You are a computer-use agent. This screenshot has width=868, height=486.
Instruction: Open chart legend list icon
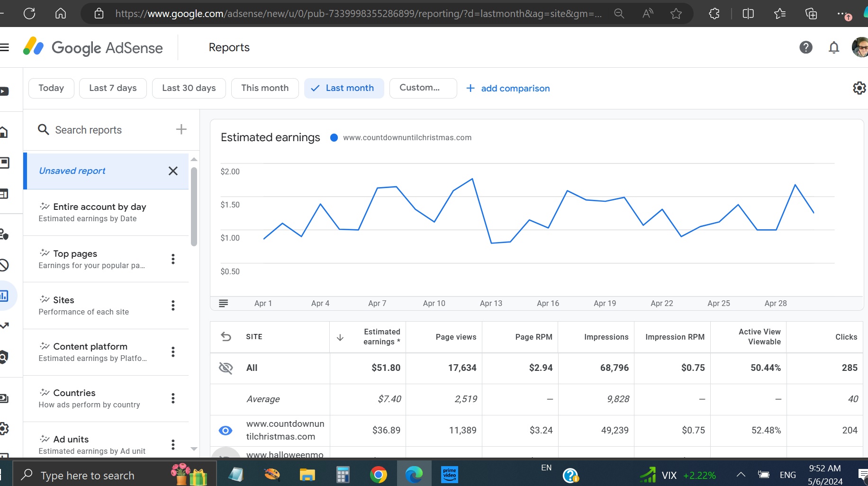(x=224, y=303)
